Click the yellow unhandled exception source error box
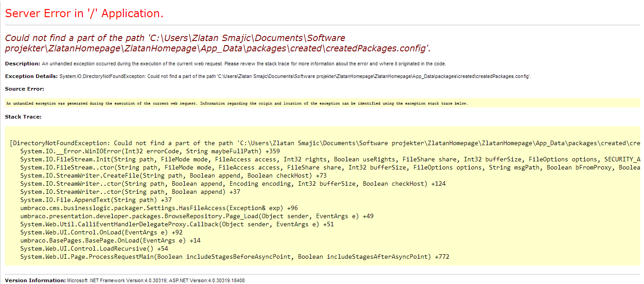The height and width of the screenshot is (284, 644). coord(237,103)
